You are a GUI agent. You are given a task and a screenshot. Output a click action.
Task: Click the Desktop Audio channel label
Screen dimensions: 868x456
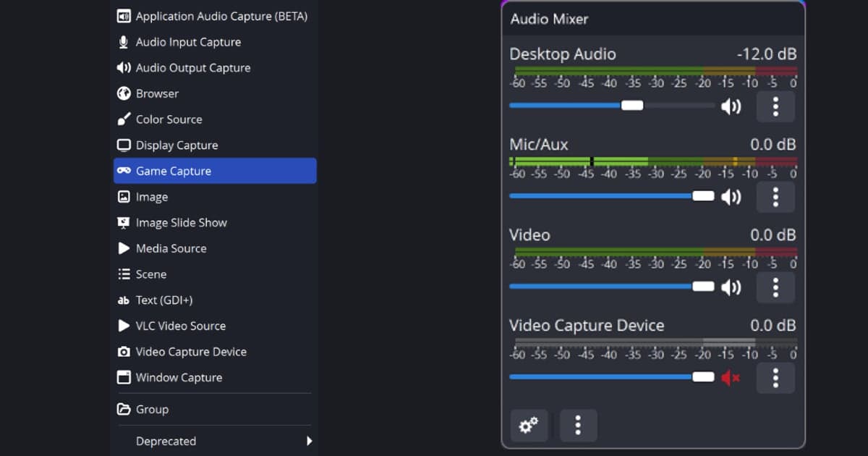pyautogui.click(x=563, y=54)
